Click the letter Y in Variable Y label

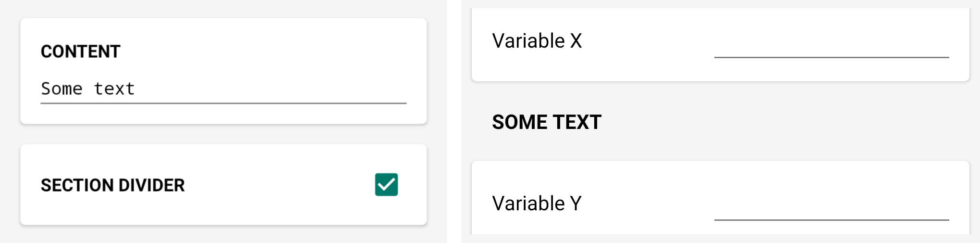(576, 204)
